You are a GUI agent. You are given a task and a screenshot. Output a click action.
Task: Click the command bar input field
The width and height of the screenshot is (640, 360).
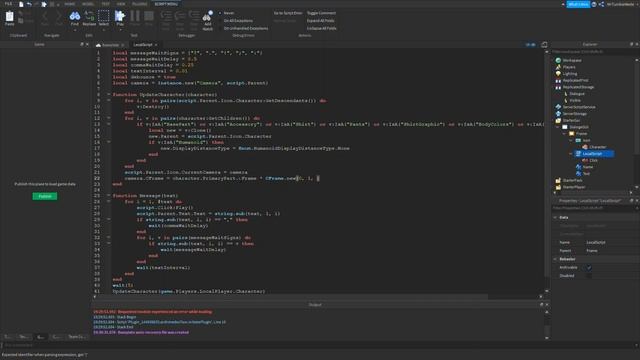[318, 345]
